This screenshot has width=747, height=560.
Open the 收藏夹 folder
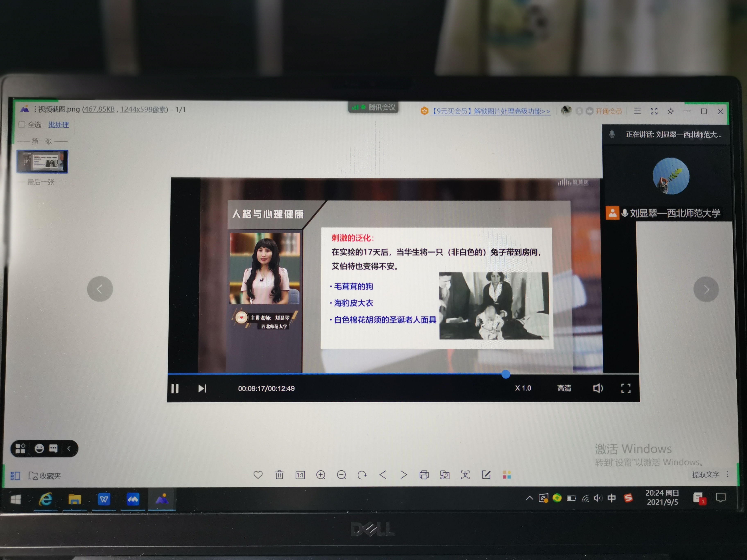click(45, 476)
